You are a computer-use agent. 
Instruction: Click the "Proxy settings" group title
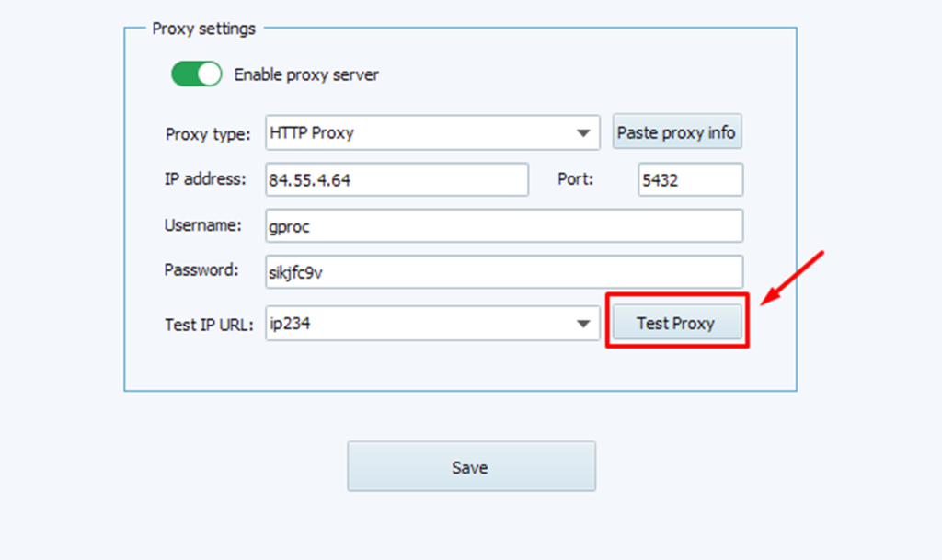pyautogui.click(x=203, y=29)
